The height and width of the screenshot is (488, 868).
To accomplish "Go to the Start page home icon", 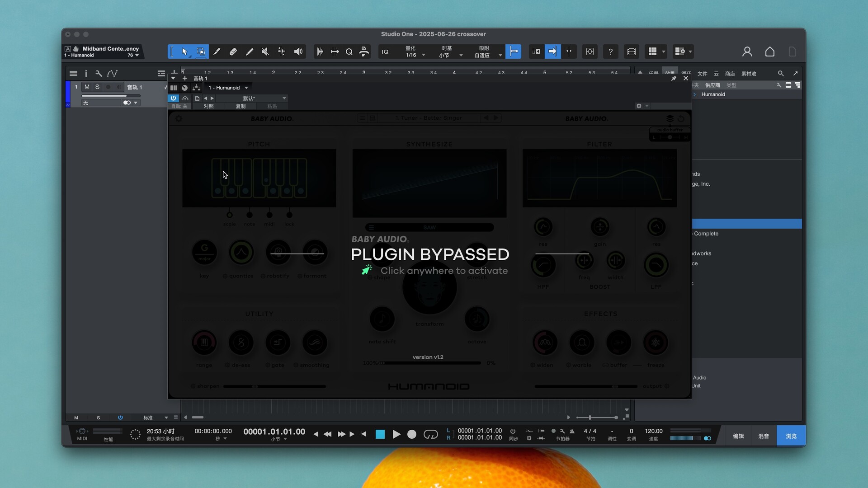I will 770,52.
